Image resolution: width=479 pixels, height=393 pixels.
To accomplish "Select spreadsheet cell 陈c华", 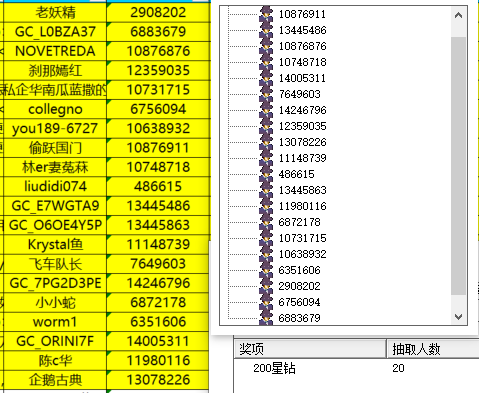I will 55,360.
